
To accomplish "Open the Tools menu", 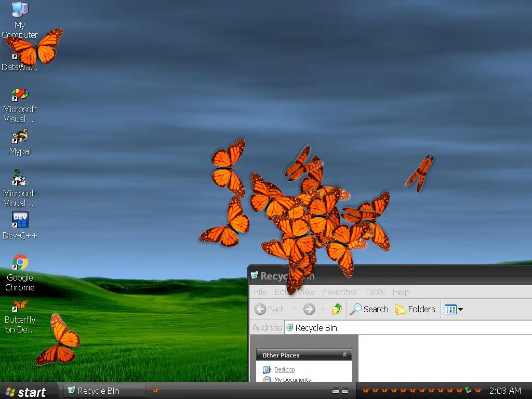I will [x=375, y=292].
